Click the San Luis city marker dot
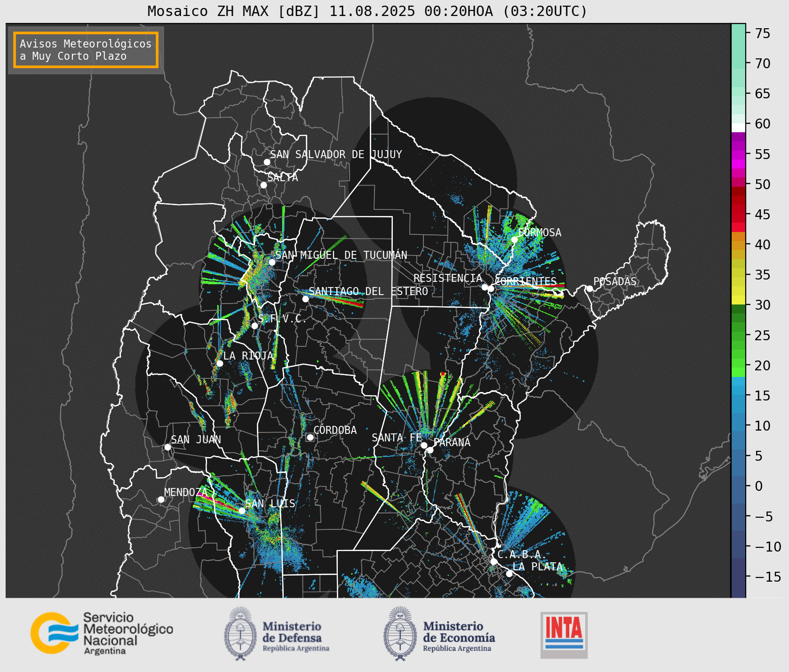789x672 pixels. pyautogui.click(x=242, y=511)
